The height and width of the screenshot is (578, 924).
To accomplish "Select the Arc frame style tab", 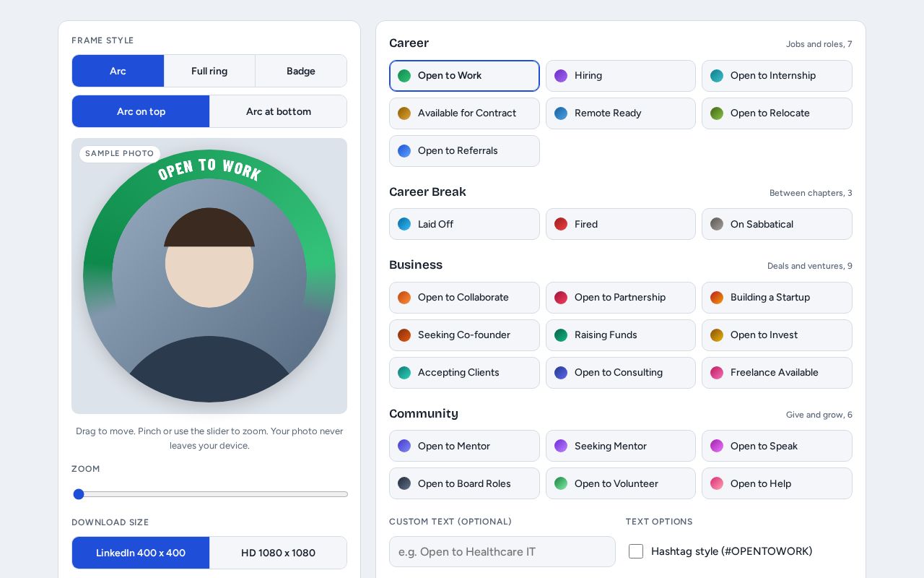I will pyautogui.click(x=118, y=71).
